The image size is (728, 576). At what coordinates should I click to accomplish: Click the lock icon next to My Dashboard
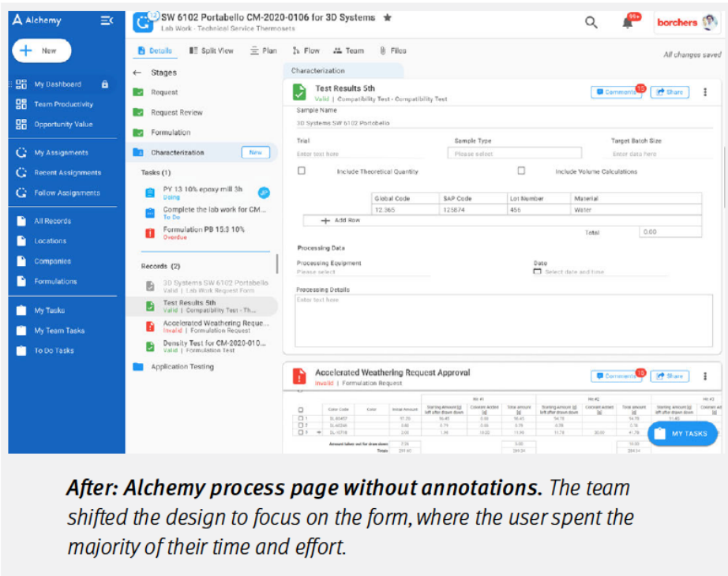point(105,84)
